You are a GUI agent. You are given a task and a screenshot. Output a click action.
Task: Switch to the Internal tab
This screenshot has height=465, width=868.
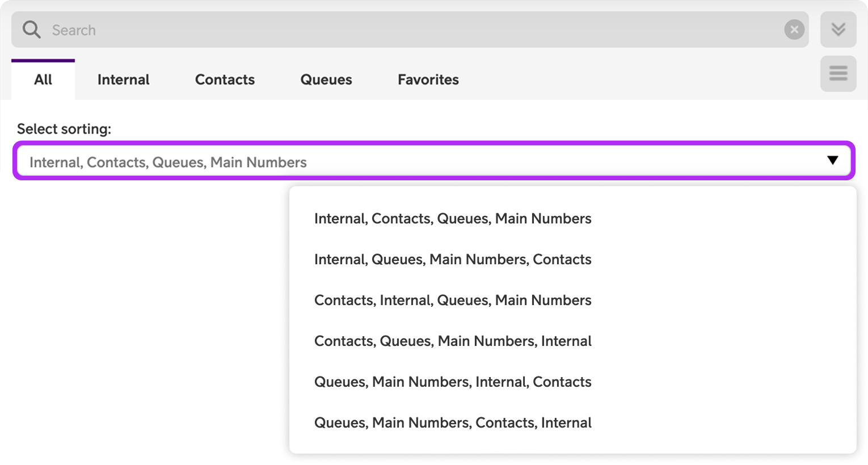123,80
